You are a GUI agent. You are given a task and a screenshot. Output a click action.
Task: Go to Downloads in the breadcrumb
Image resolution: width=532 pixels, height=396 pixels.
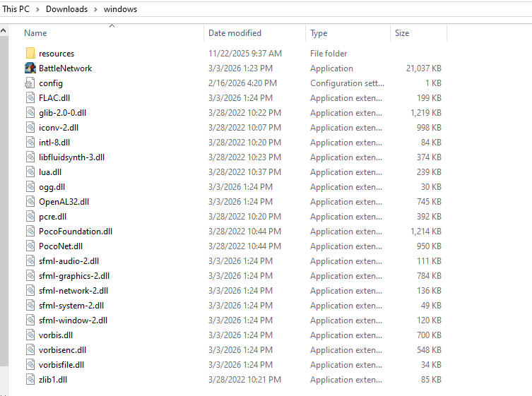(67, 9)
